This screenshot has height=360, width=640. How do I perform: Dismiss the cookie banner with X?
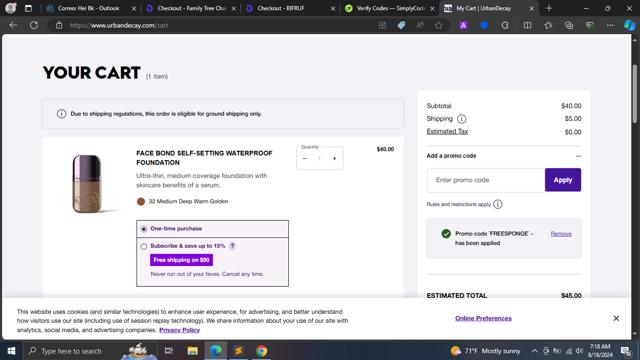click(616, 318)
